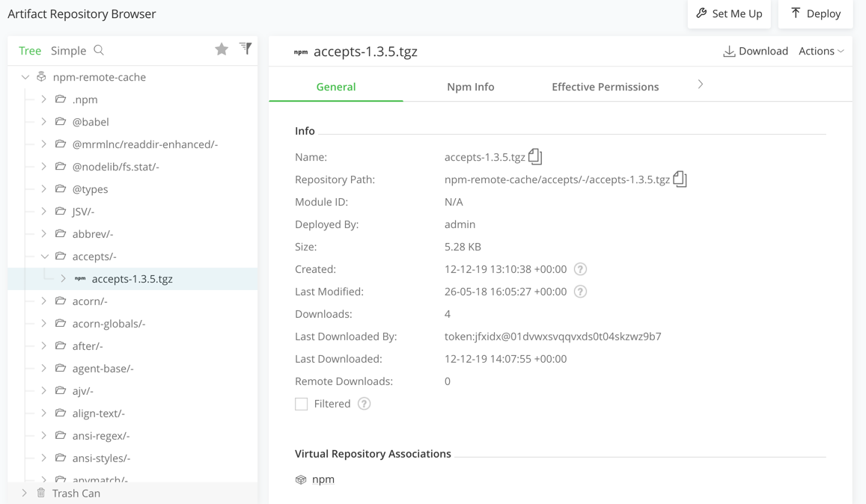This screenshot has width=866, height=504.
Task: Collapse the accepts/- folder in the tree
Action: (x=44, y=256)
